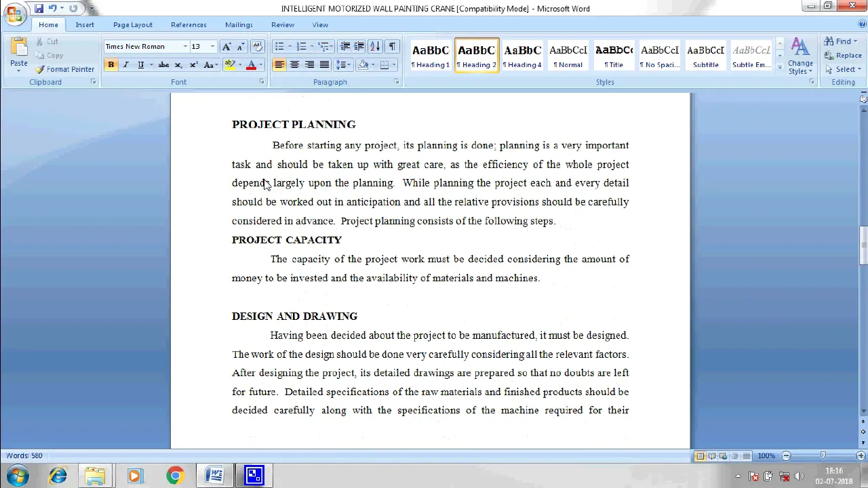868x488 pixels.
Task: Apply yellow text highlight color
Action: pyautogui.click(x=230, y=65)
